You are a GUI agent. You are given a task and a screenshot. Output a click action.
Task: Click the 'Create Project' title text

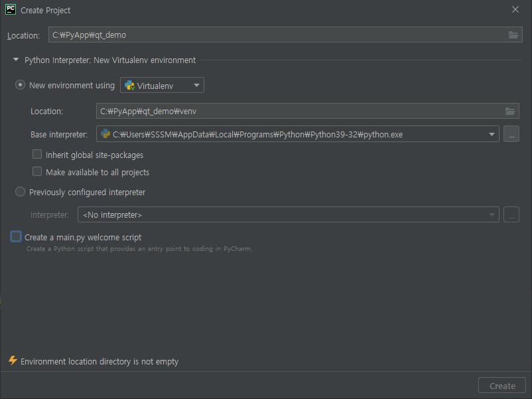(46, 11)
